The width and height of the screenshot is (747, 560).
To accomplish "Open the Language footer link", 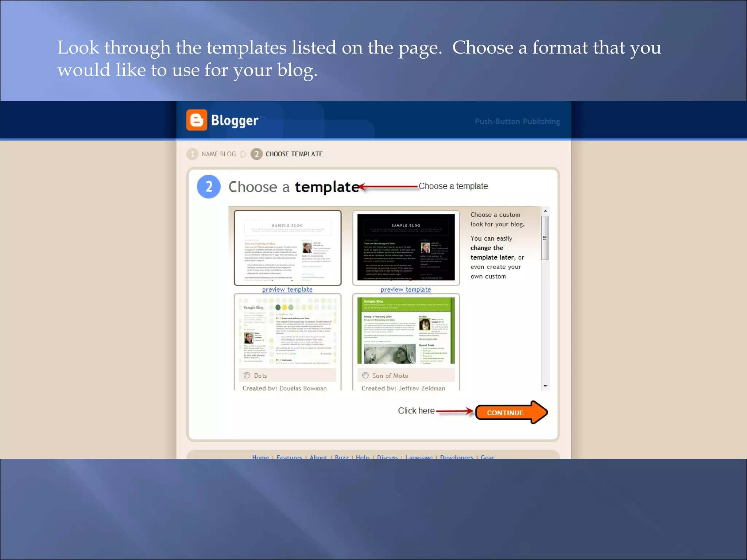I will pyautogui.click(x=419, y=457).
